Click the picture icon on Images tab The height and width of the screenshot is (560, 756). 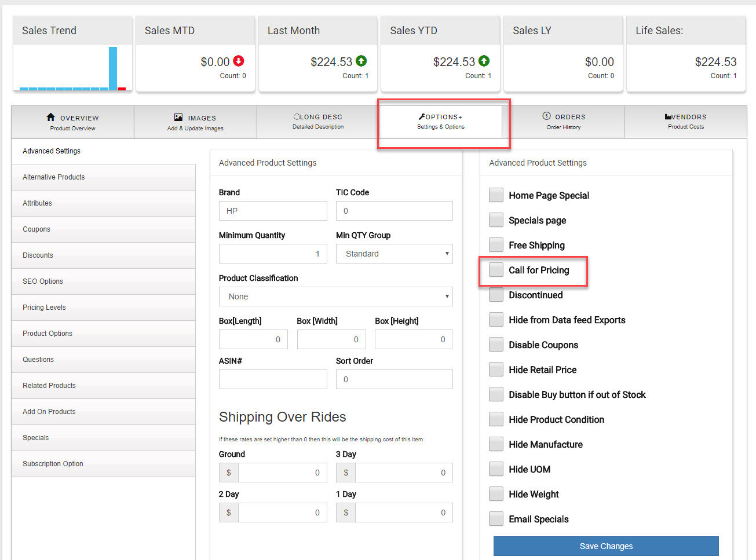point(178,118)
